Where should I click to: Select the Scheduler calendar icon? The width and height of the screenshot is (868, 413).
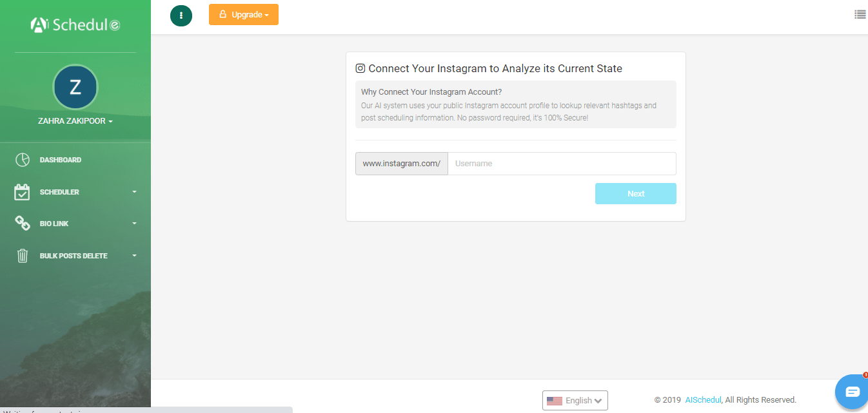23,192
